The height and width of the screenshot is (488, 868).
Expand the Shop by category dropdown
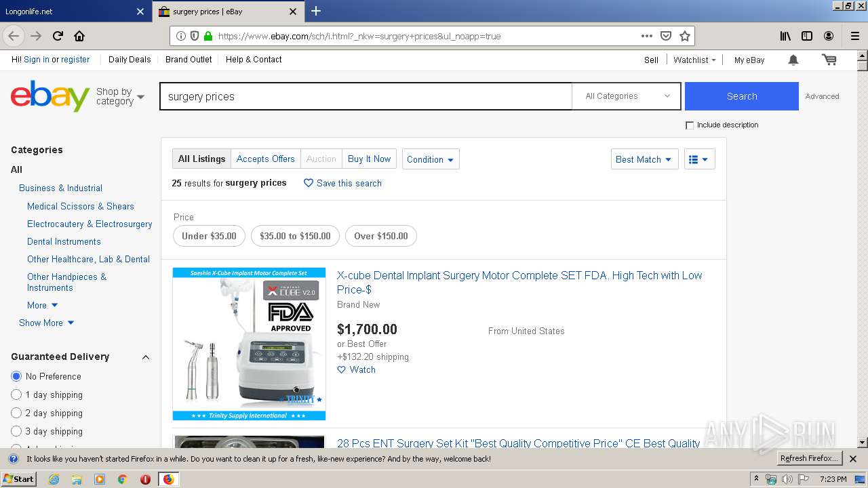coord(120,96)
